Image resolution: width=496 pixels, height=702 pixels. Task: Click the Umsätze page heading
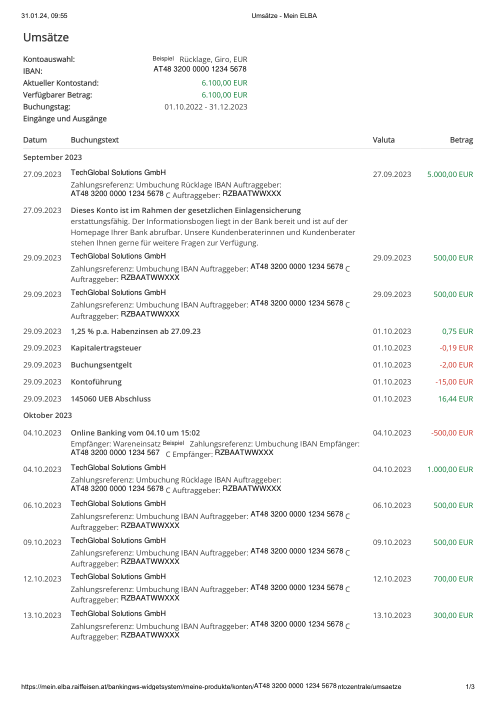46,37
